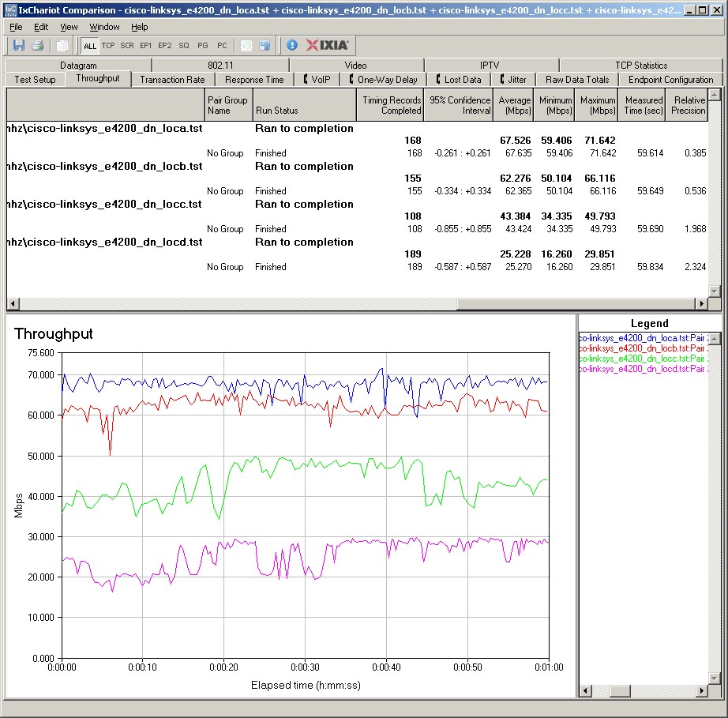Select the cisco-linksys_e4200_dn_locd.tst row
728x718 pixels.
coord(357,242)
